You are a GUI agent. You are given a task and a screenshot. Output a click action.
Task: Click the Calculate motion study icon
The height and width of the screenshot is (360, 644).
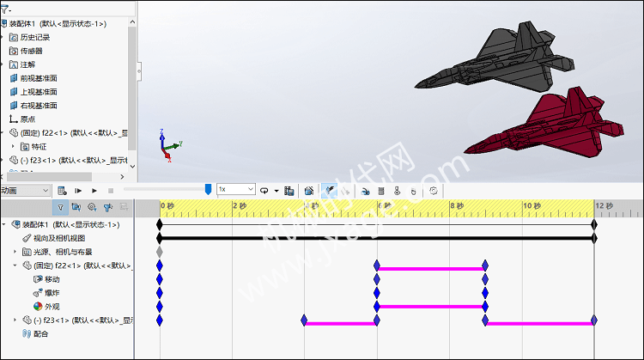62,191
